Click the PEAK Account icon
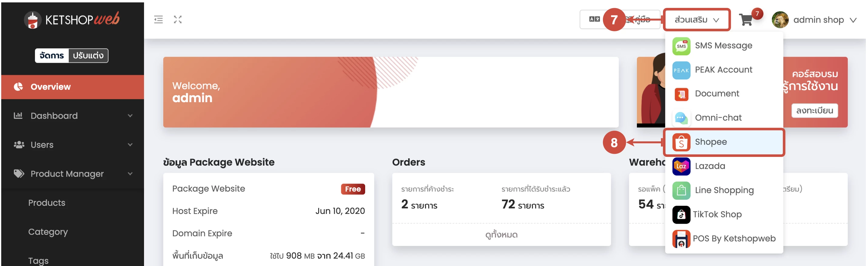868x266 pixels. (681, 70)
